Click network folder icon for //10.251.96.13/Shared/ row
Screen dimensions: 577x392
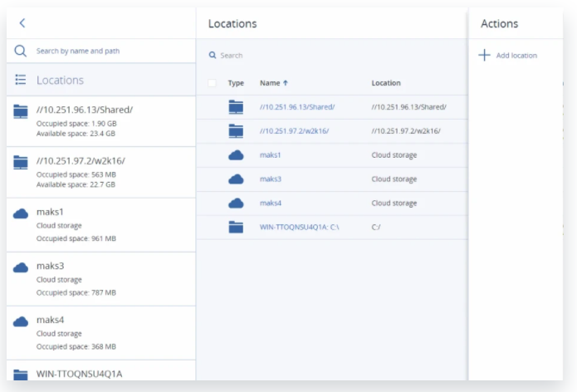pos(237,107)
